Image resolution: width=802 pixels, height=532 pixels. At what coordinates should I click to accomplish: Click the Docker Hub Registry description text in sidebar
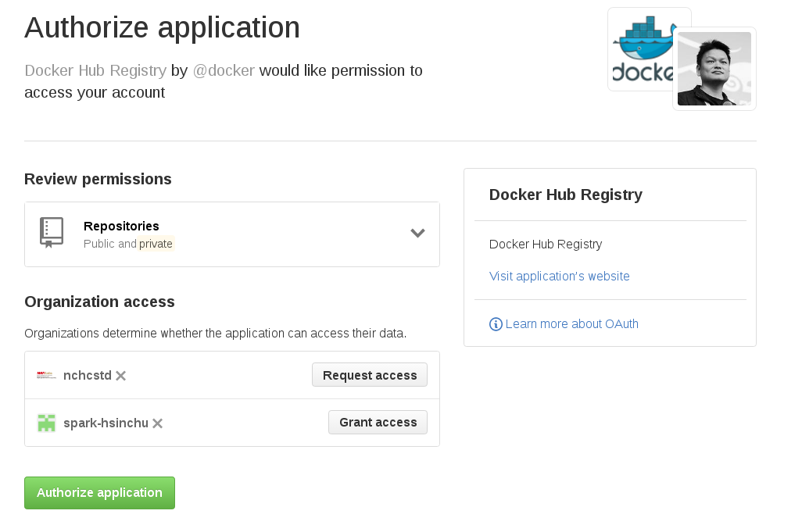pos(546,245)
